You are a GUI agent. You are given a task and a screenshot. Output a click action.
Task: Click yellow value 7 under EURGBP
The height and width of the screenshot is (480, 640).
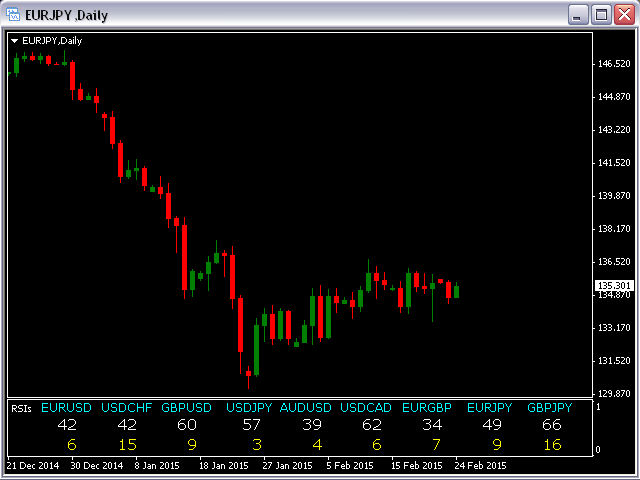click(x=436, y=444)
